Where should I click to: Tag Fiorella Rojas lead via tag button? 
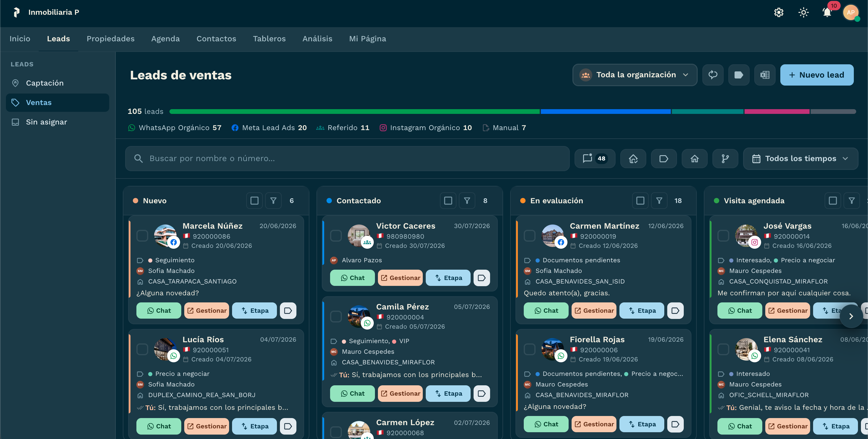point(675,424)
